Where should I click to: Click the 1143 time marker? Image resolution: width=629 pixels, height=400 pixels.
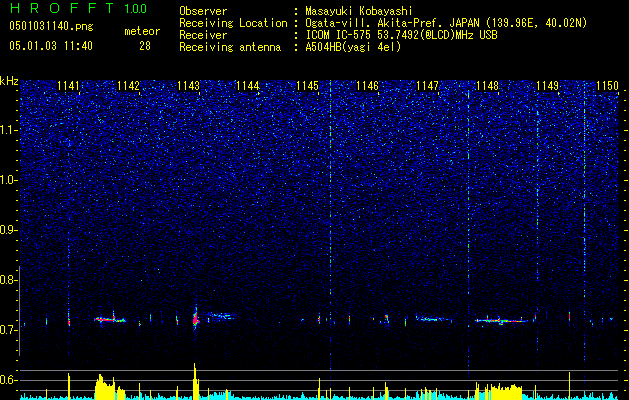pos(189,86)
